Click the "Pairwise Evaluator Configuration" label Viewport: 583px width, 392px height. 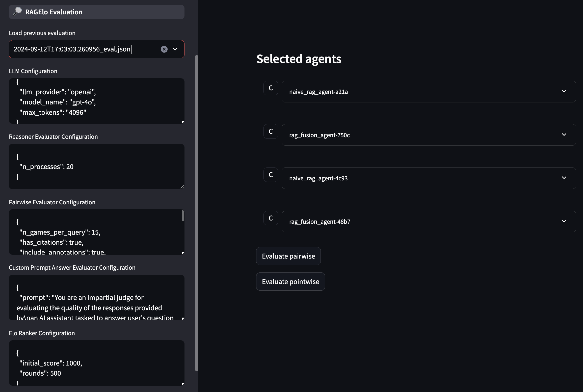(x=52, y=202)
